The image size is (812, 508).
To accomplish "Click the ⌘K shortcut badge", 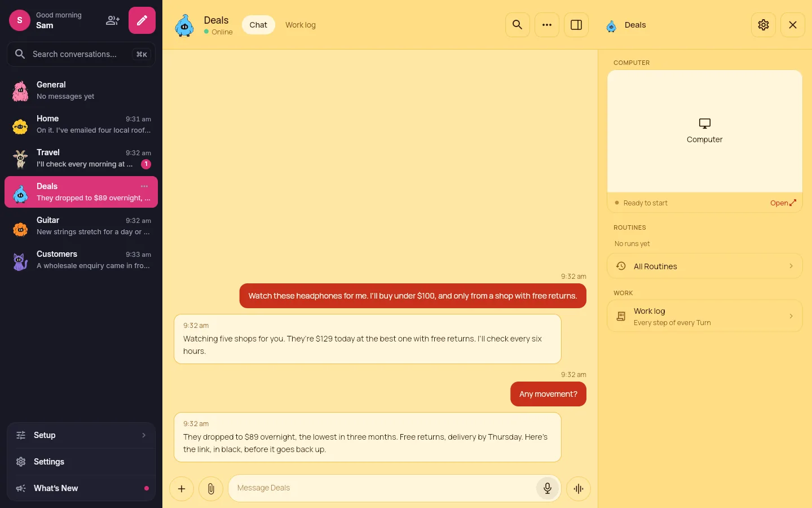I will (142, 54).
